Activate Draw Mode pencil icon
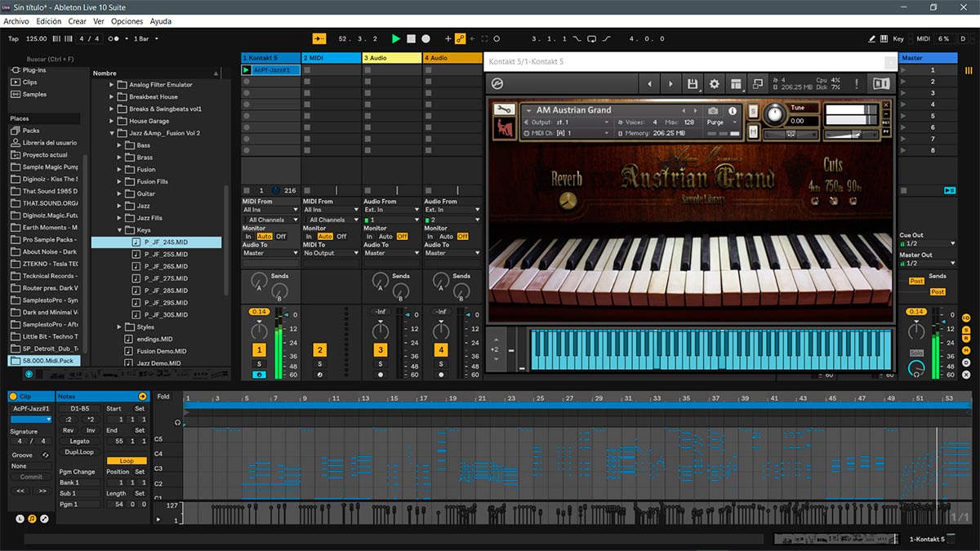Screen dimensions: 980x551 coord(873,38)
